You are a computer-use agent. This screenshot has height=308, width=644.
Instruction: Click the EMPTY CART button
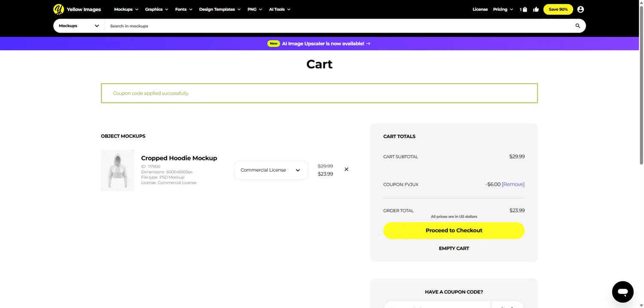click(x=454, y=248)
